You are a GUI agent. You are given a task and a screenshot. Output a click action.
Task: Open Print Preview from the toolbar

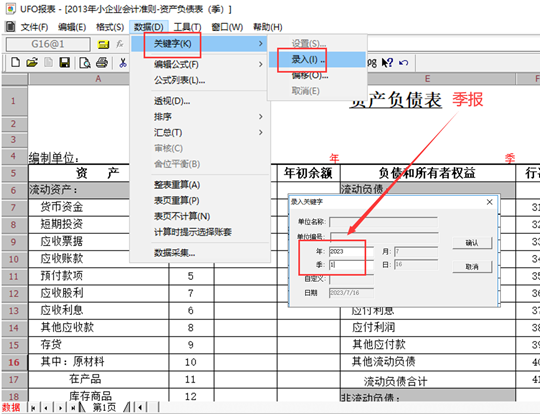click(x=85, y=63)
